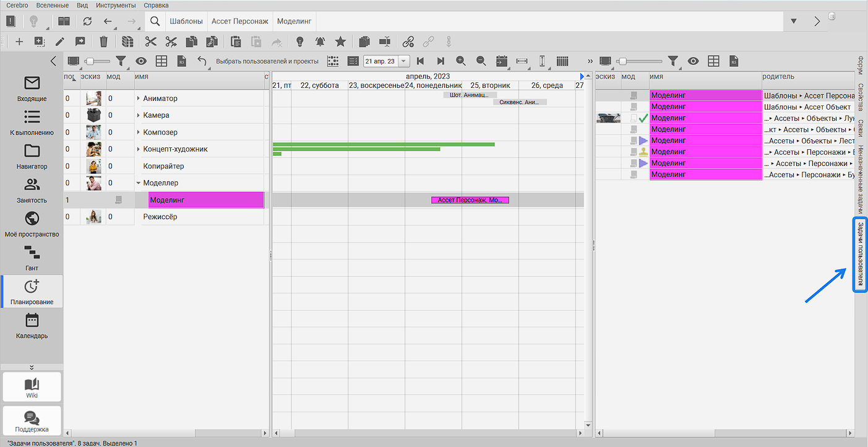Zoom out the Gantt timeline

pos(481,61)
